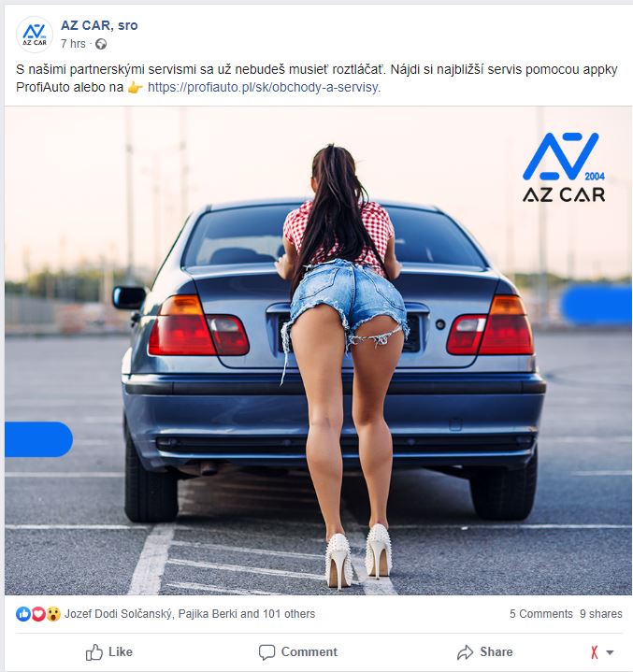Click the Comment button
This screenshot has height=672, width=633.
298,652
